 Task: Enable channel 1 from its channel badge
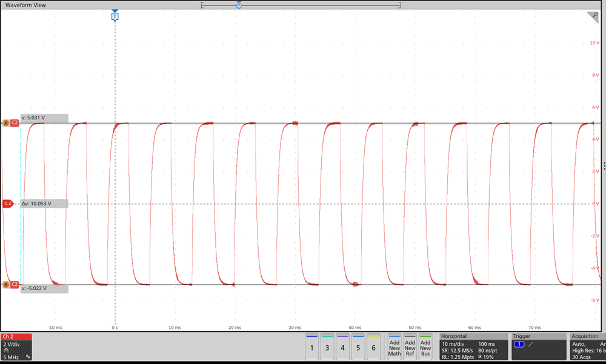coord(311,348)
